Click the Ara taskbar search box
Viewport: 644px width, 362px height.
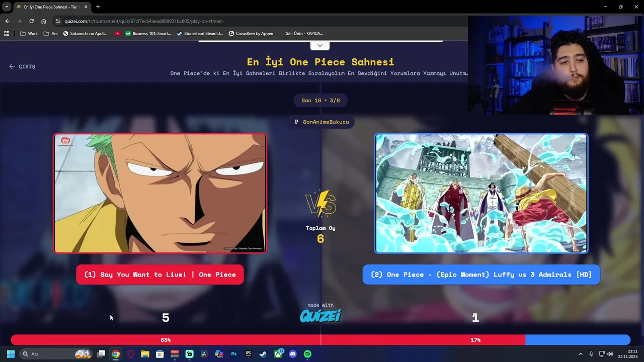pos(56,354)
